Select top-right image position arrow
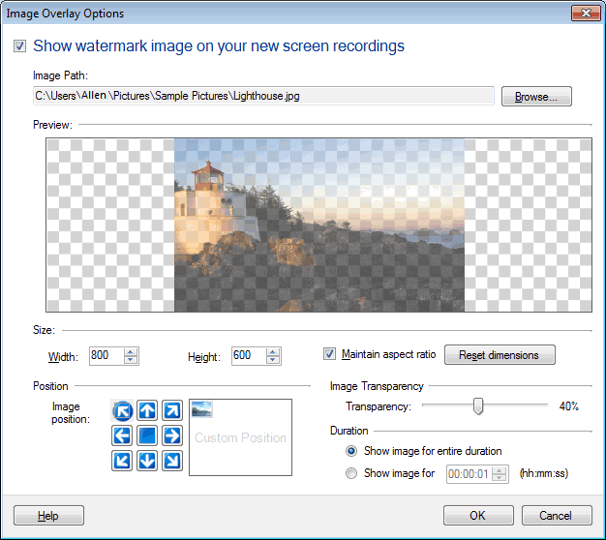 click(172, 410)
